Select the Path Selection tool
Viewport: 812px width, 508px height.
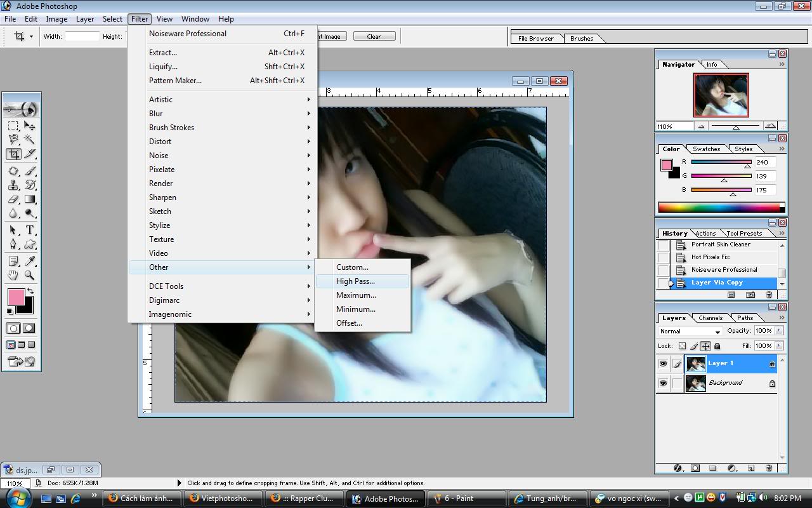coord(13,230)
